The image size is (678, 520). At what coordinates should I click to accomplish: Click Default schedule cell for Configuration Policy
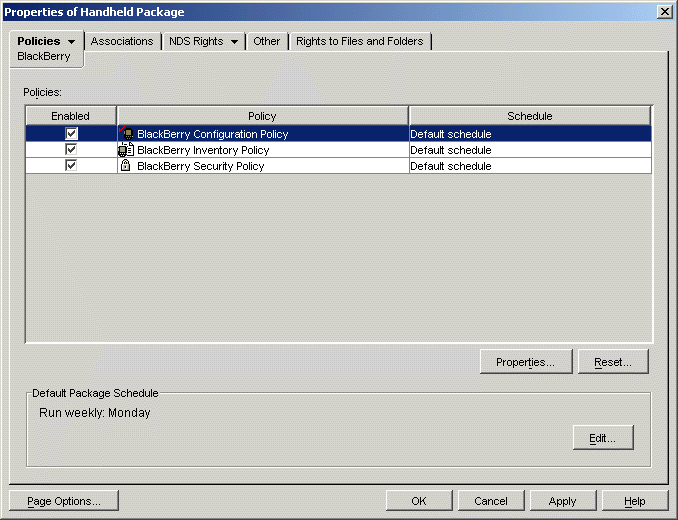[x=530, y=134]
